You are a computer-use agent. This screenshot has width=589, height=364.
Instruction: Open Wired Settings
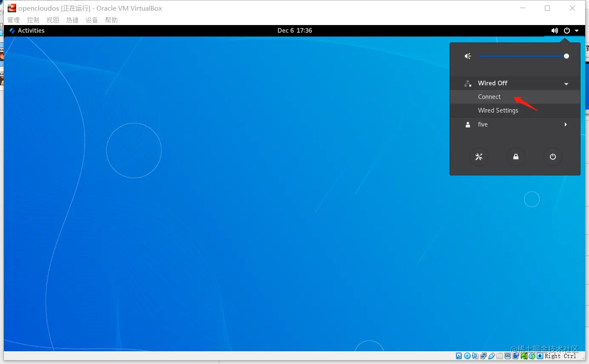coord(515,110)
